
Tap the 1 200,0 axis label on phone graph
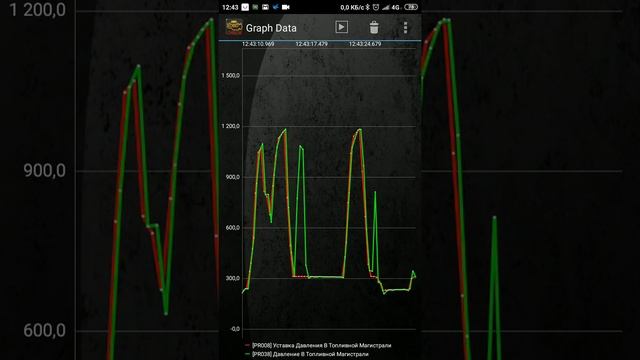tap(231, 126)
